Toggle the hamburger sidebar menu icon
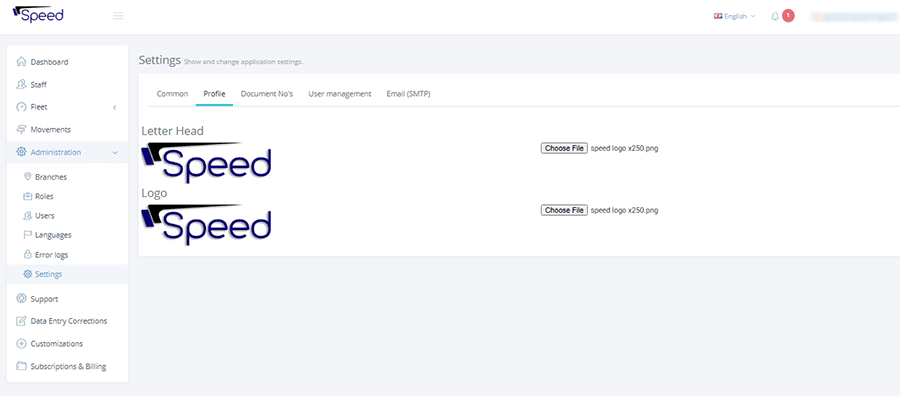This screenshot has width=900, height=396. pyautogui.click(x=118, y=16)
